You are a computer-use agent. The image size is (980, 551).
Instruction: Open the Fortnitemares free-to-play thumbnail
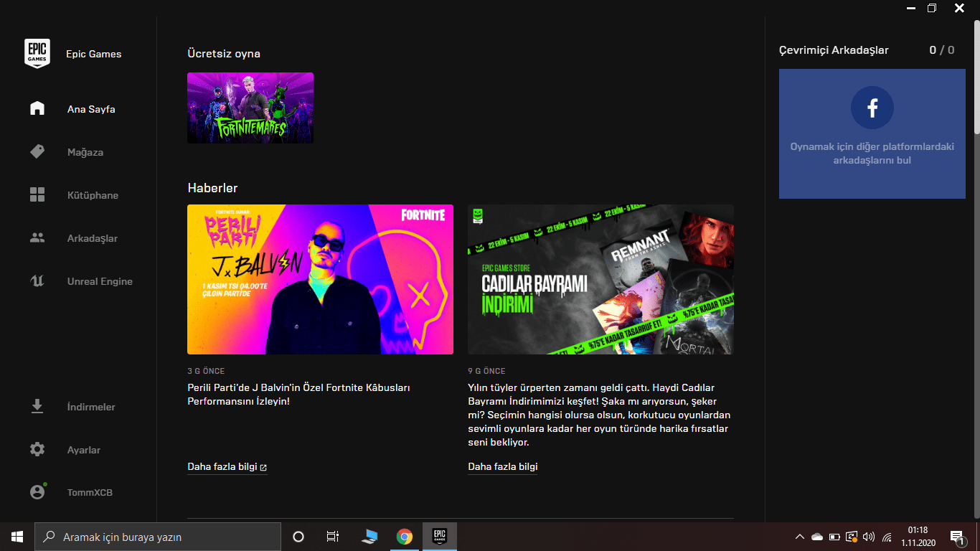[x=250, y=108]
